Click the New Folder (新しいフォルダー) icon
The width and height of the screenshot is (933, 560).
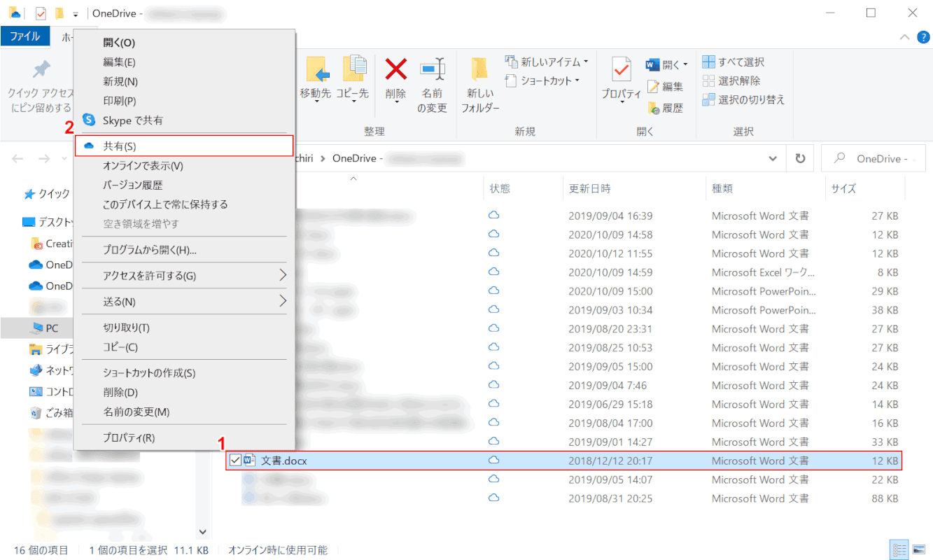click(479, 69)
